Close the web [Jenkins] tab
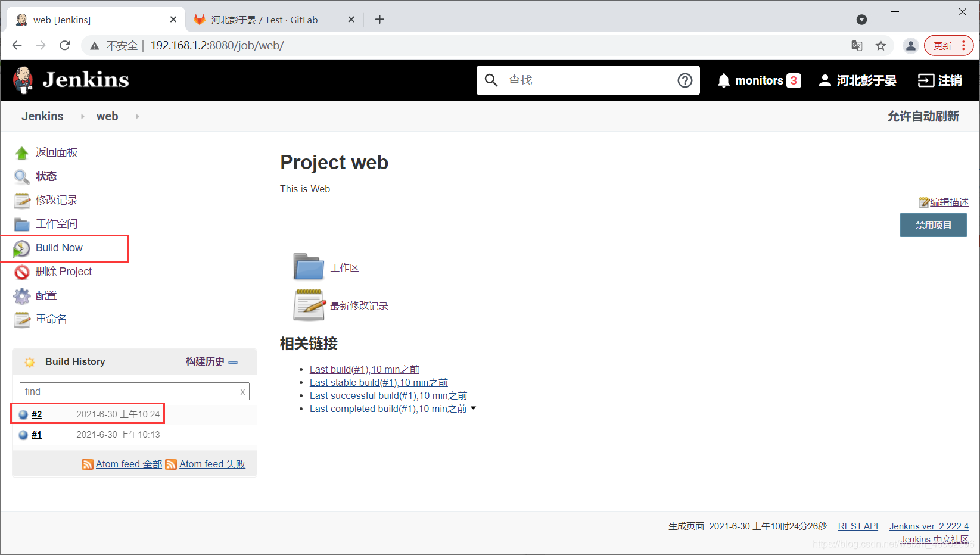This screenshot has height=555, width=980. pyautogui.click(x=173, y=20)
